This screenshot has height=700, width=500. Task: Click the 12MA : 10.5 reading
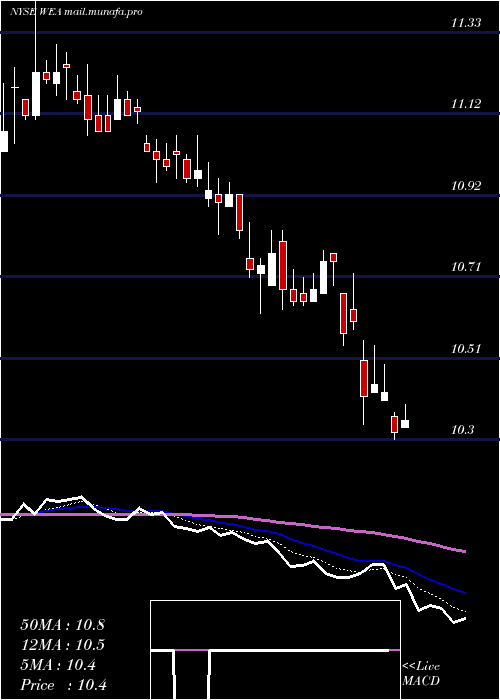click(62, 645)
